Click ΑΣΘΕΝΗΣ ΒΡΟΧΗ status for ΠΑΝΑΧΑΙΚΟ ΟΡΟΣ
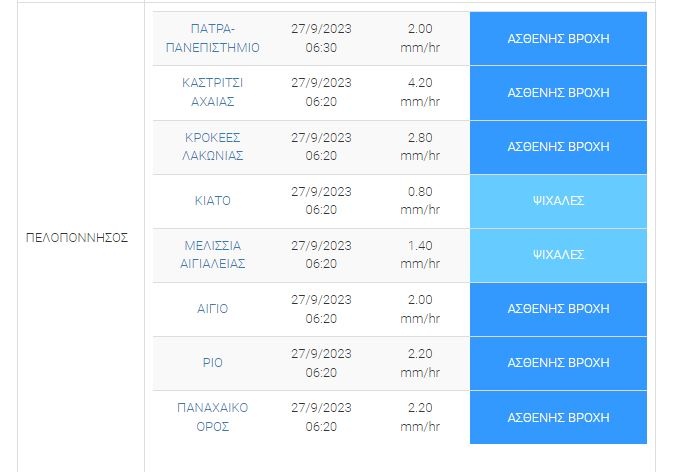 [558, 416]
